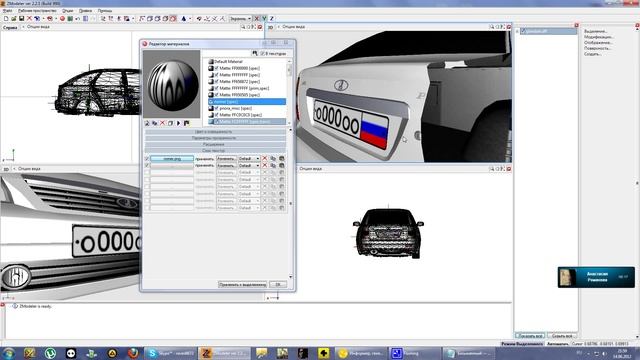Select Default Material in material list
Image resolution: width=640 pixels, height=360 pixels.
coord(228,61)
